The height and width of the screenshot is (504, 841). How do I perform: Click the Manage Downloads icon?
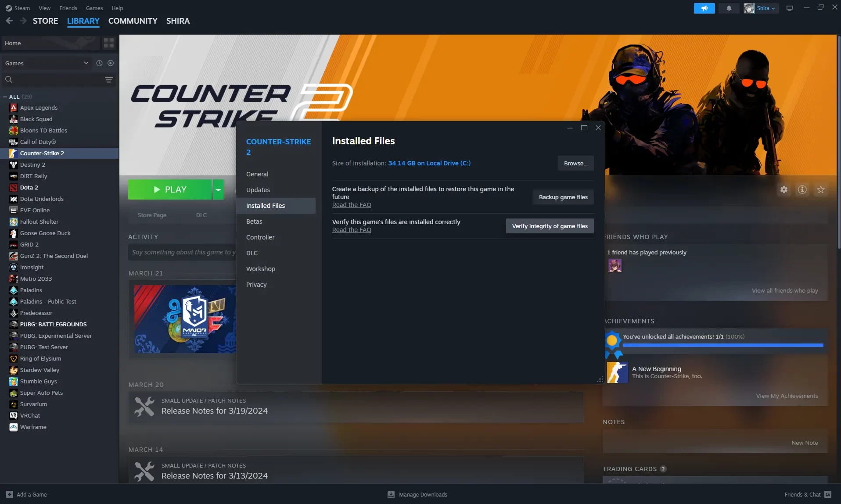391,494
